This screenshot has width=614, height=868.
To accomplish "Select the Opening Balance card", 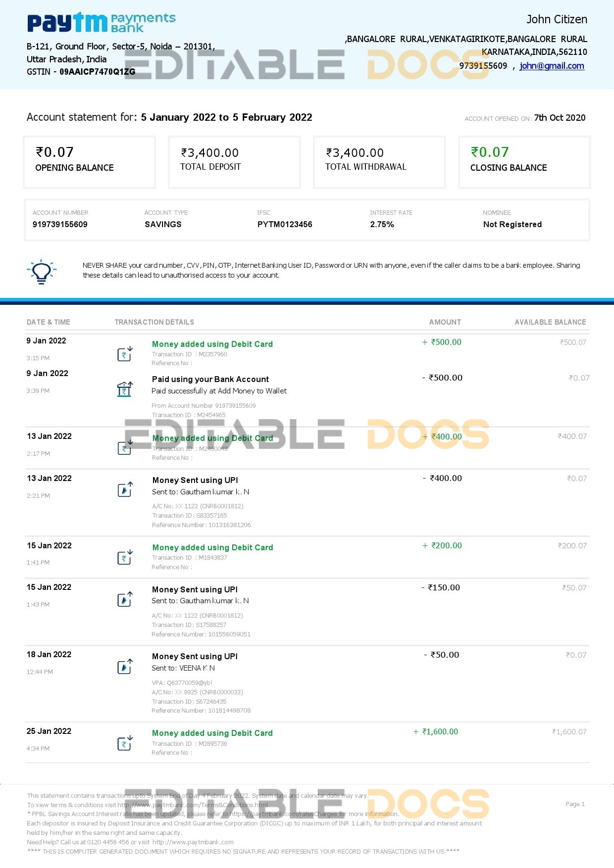I will click(x=90, y=162).
